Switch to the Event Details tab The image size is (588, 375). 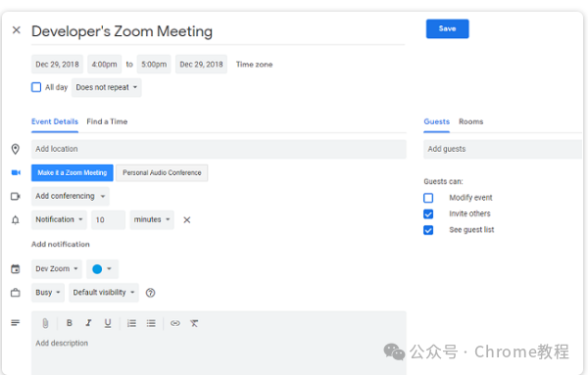[55, 121]
